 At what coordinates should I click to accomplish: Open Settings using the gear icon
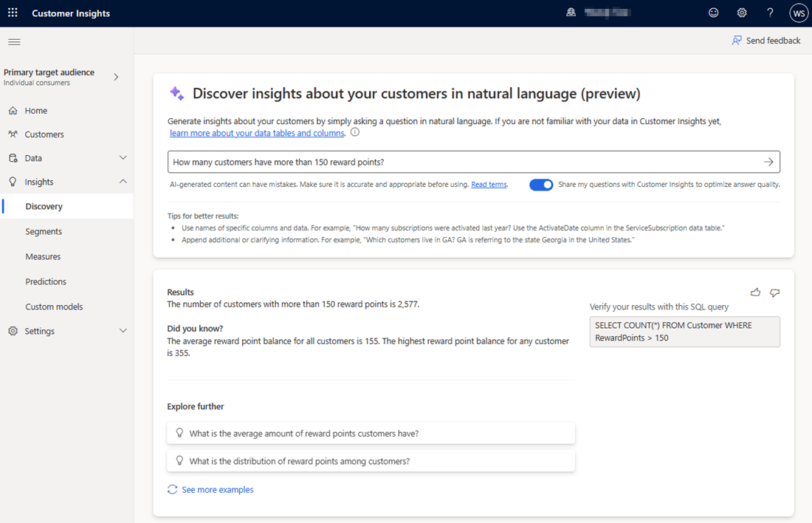[x=742, y=13]
